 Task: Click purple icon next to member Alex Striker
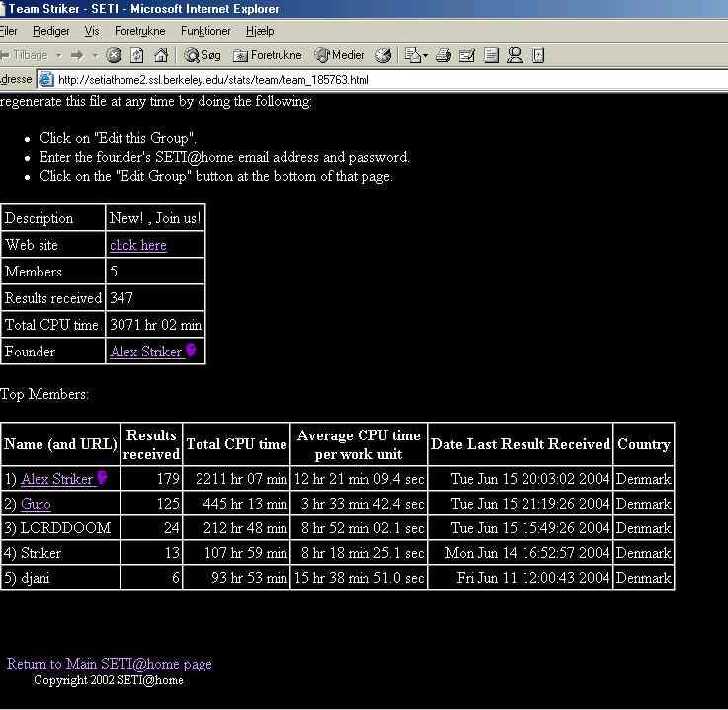click(x=102, y=478)
